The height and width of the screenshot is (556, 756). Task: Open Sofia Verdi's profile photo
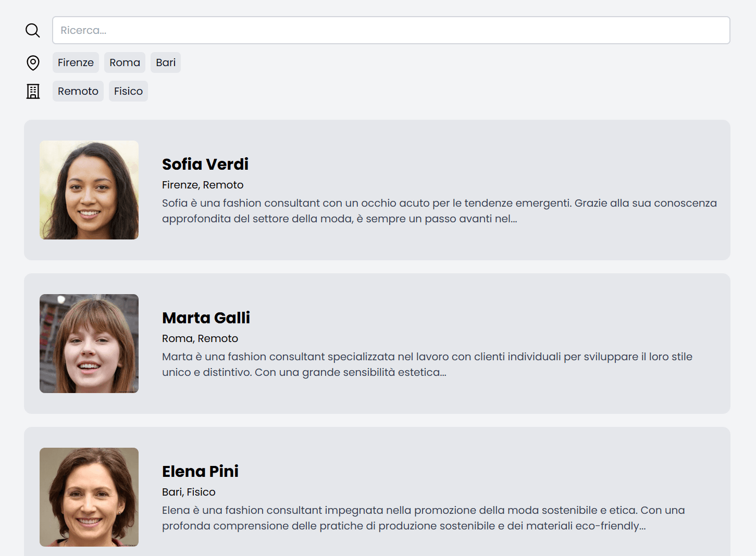[x=89, y=190]
